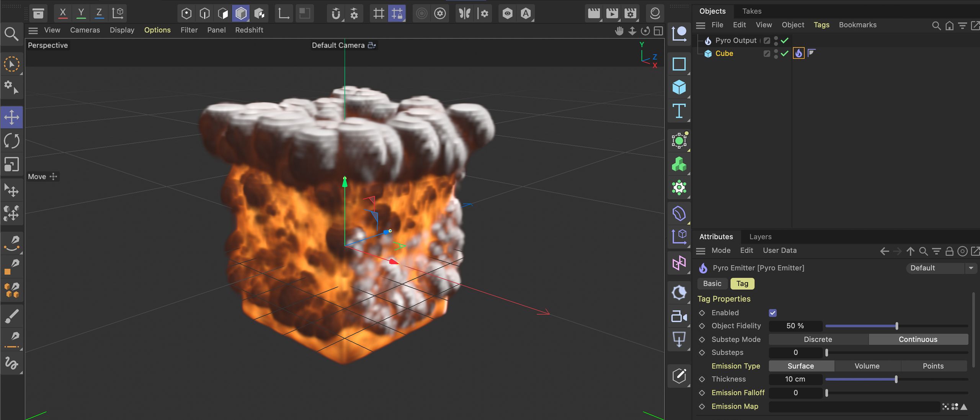Select the Rotate tool in left toolbar
Image resolution: width=980 pixels, height=420 pixels.
(x=11, y=141)
